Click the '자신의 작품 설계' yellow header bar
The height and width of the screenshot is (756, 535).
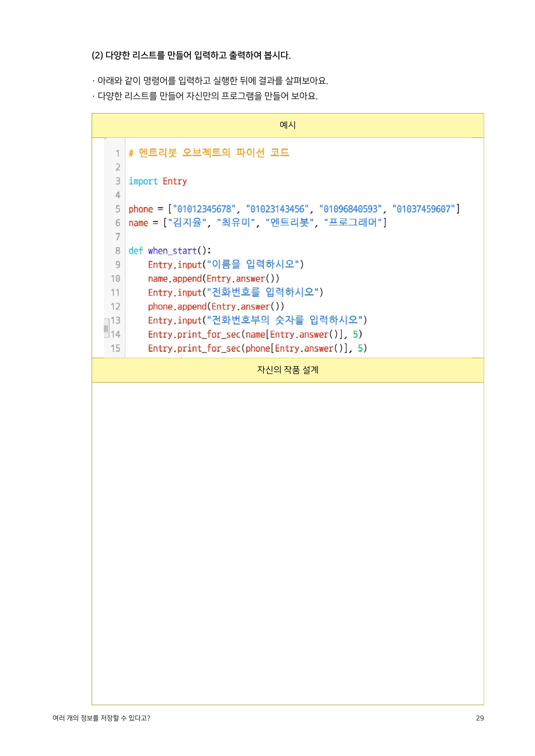click(x=288, y=370)
